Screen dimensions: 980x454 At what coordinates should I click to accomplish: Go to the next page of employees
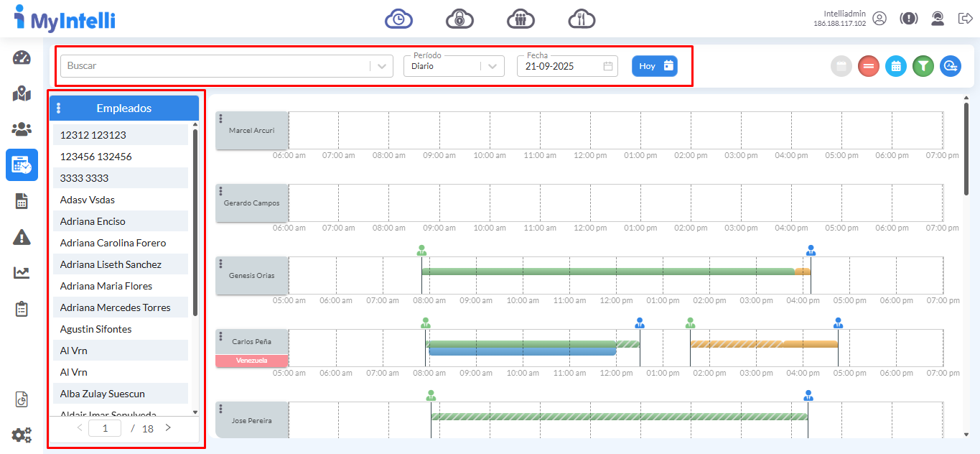pos(168,428)
